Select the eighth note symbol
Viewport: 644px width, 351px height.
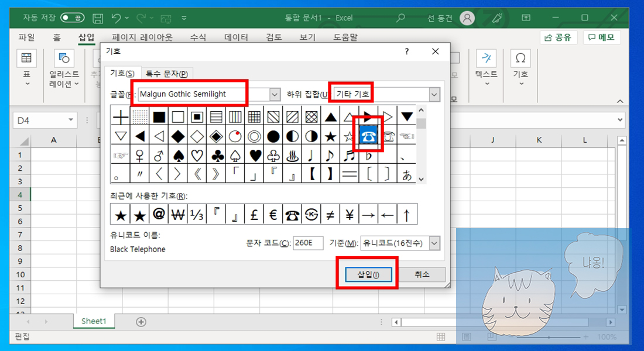coord(330,156)
